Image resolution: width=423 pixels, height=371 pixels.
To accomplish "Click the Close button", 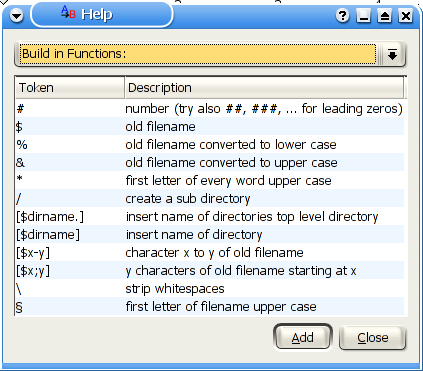I will [373, 338].
